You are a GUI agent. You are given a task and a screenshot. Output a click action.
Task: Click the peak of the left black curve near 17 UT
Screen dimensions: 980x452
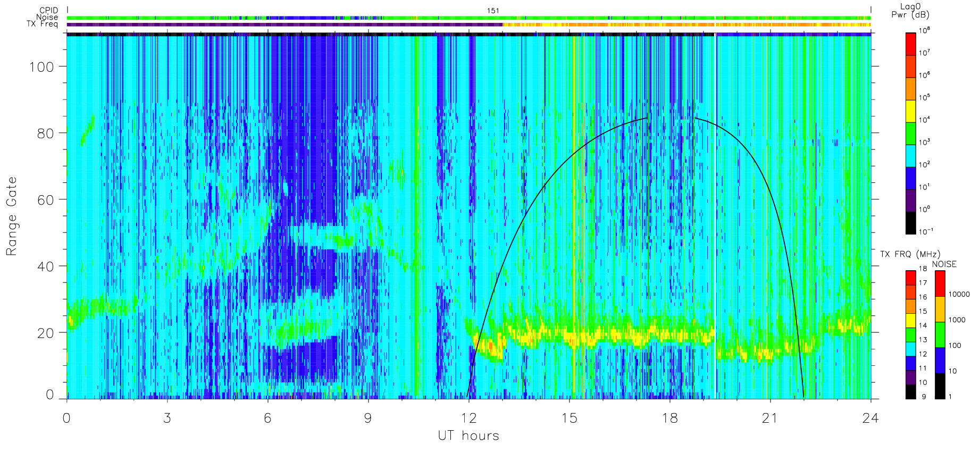(647, 118)
